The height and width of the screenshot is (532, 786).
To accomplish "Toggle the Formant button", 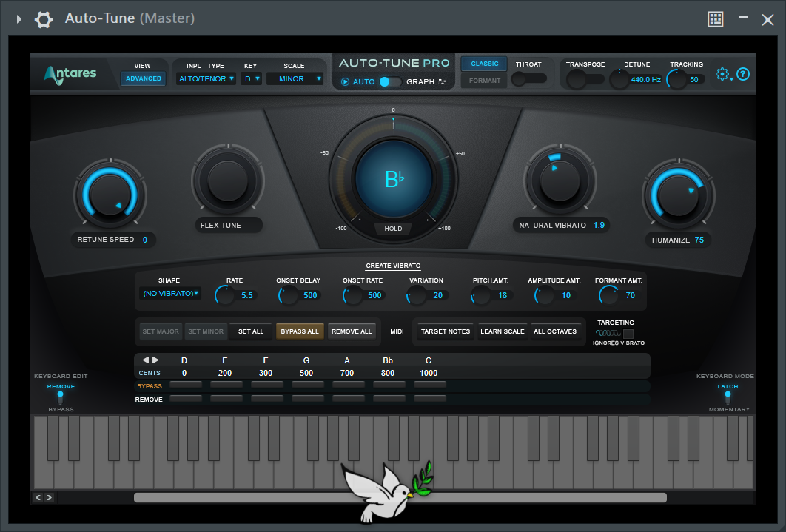I will pyautogui.click(x=484, y=81).
